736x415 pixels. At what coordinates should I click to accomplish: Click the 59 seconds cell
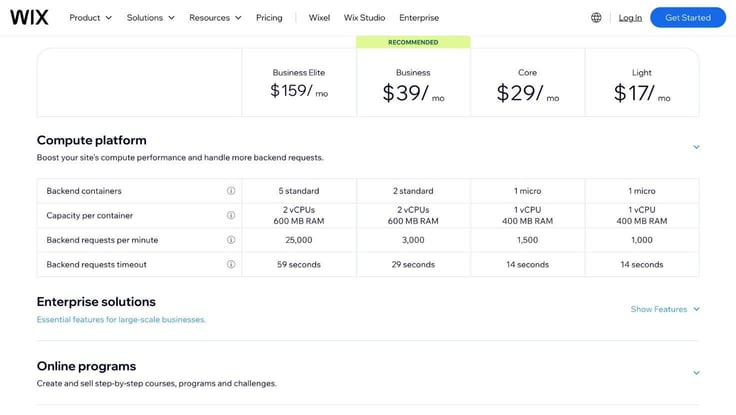[x=299, y=264]
